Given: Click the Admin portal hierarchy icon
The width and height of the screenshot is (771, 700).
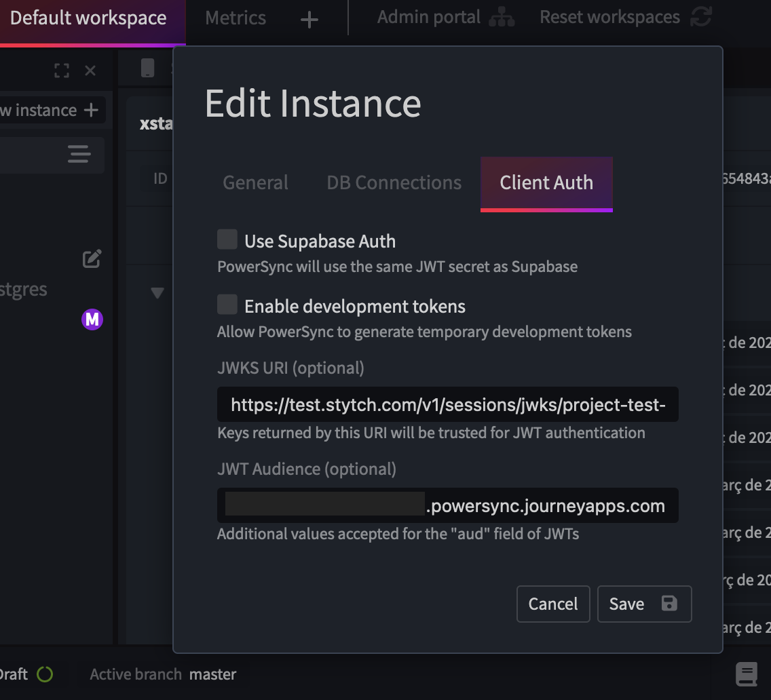Looking at the screenshot, I should tap(502, 17).
